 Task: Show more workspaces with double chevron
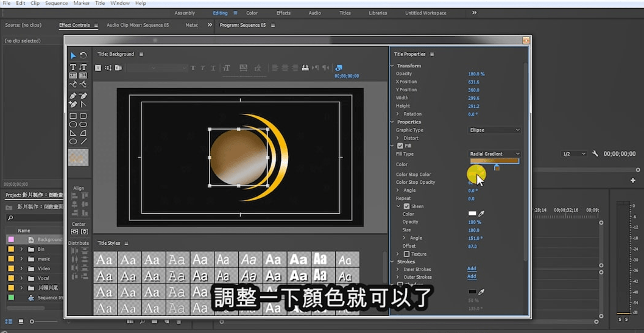coord(475,13)
